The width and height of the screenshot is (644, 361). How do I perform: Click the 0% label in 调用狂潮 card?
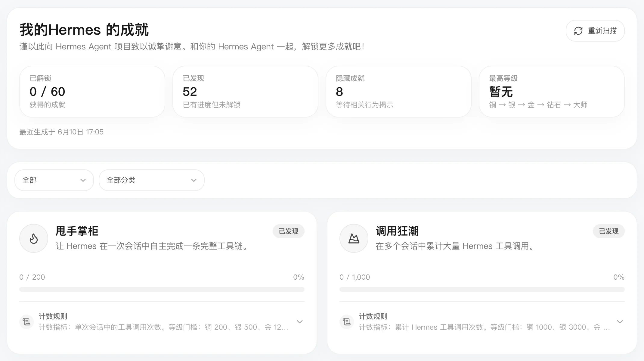[x=619, y=277]
